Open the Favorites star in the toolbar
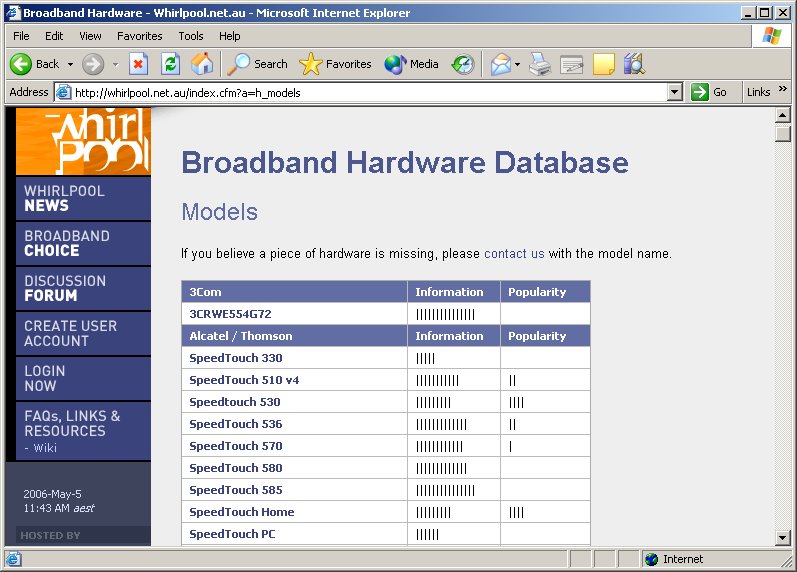This screenshot has height=572, width=797. click(x=336, y=64)
